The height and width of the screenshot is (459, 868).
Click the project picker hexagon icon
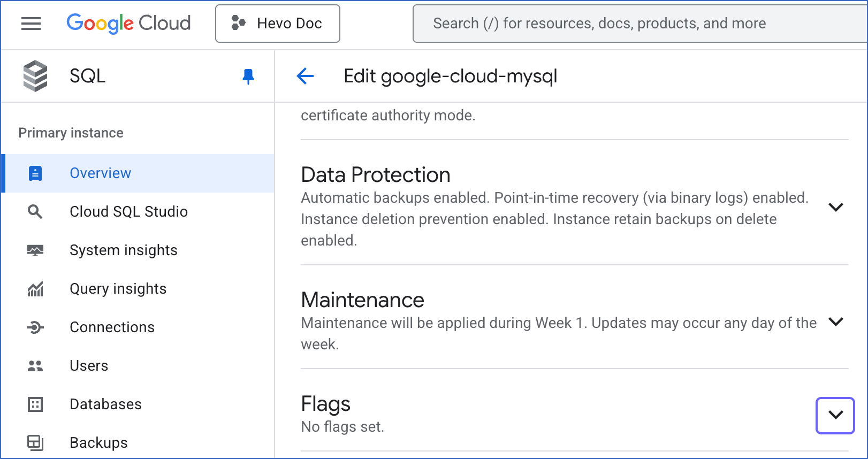238,23
